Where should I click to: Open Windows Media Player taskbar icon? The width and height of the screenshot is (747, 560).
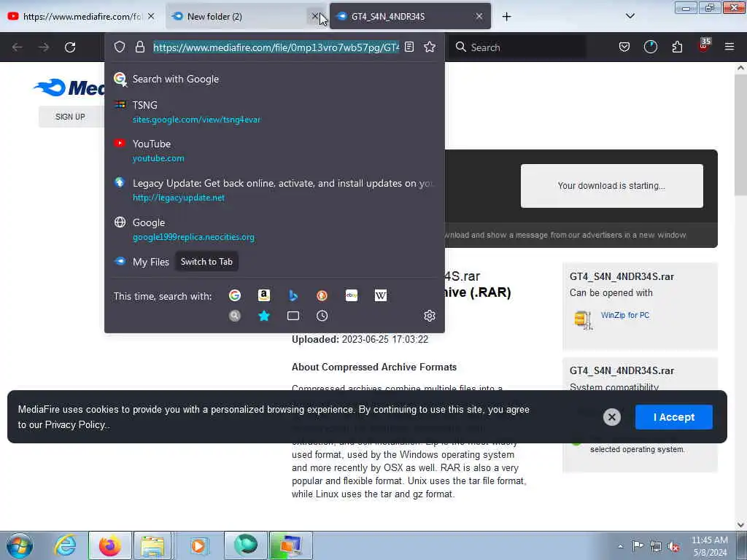coord(198,545)
